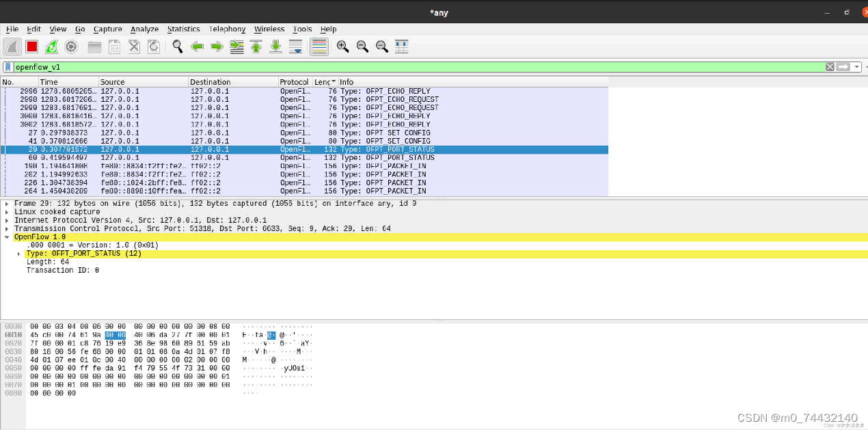Click the Find packet magnifying glass
The height and width of the screenshot is (430, 868).
177,46
